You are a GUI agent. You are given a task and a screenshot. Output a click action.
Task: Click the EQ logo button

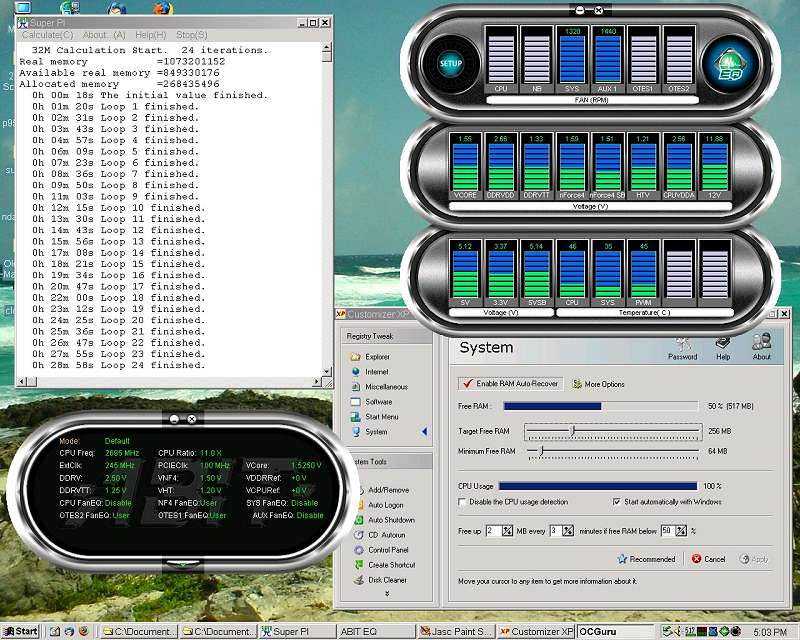pyautogui.click(x=730, y=64)
